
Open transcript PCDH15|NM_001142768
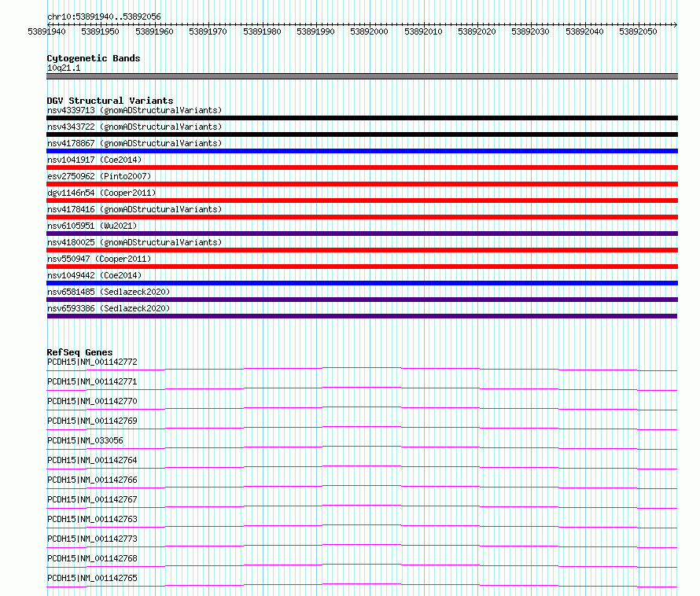pyautogui.click(x=92, y=558)
